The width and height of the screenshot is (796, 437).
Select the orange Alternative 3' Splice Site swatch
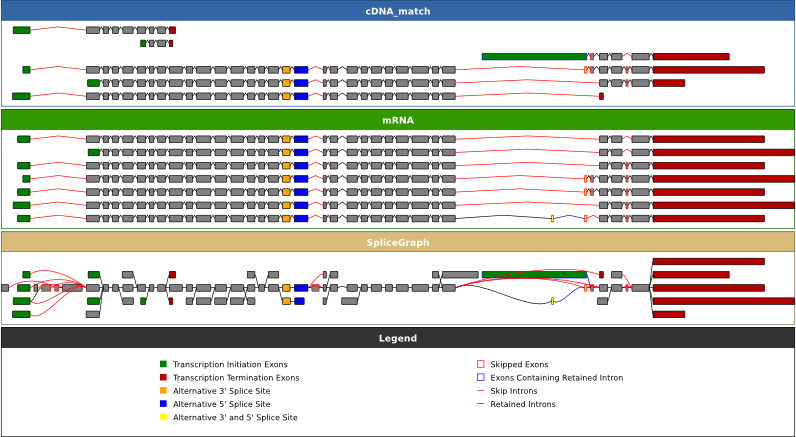pyautogui.click(x=163, y=391)
